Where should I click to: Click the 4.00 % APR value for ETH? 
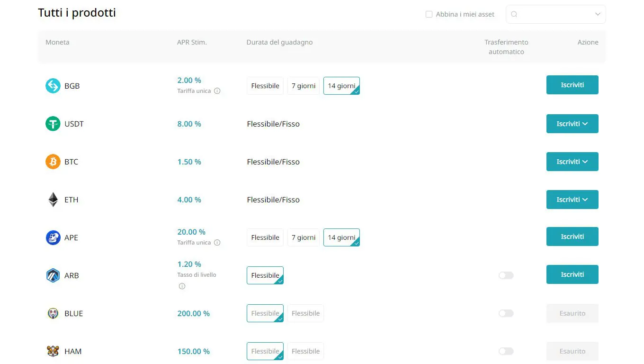point(189,200)
